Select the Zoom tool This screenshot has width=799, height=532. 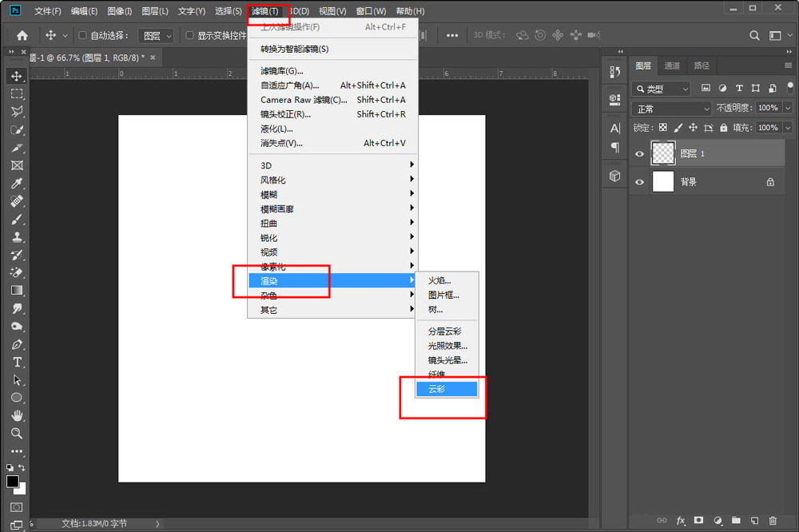[x=17, y=434]
